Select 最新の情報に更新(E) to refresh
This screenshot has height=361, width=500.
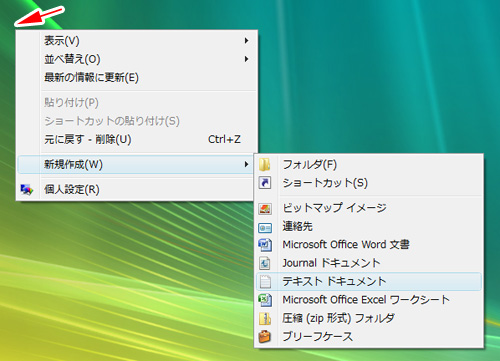pyautogui.click(x=137, y=77)
